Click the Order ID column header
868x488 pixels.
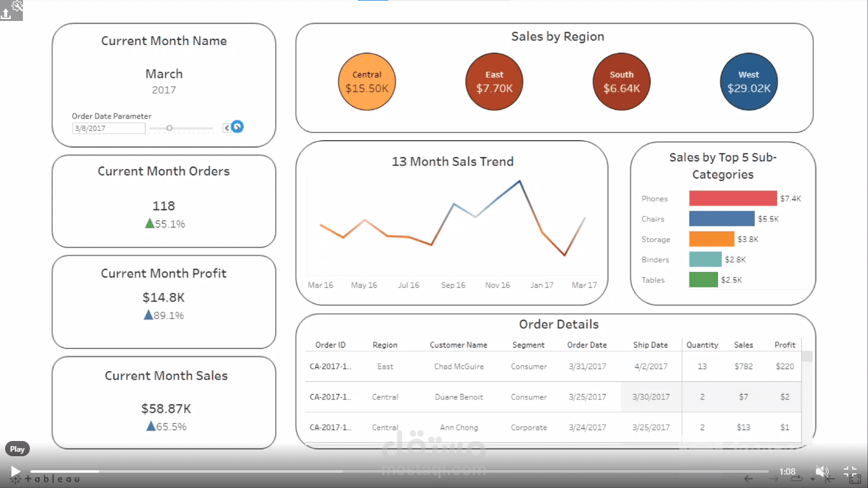point(330,345)
